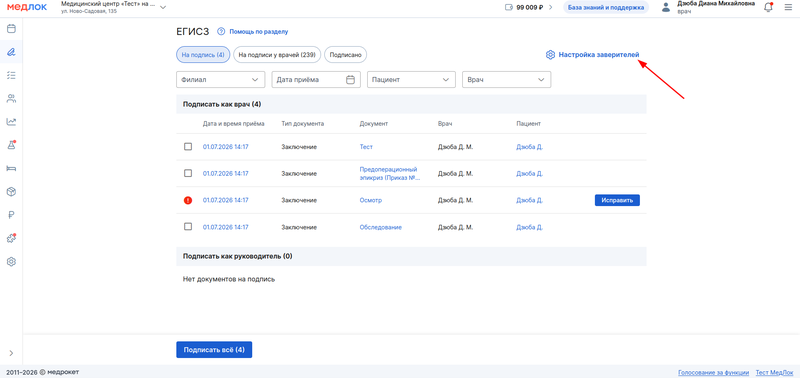
Task: Open appointment date link in Тест row
Action: click(x=226, y=147)
